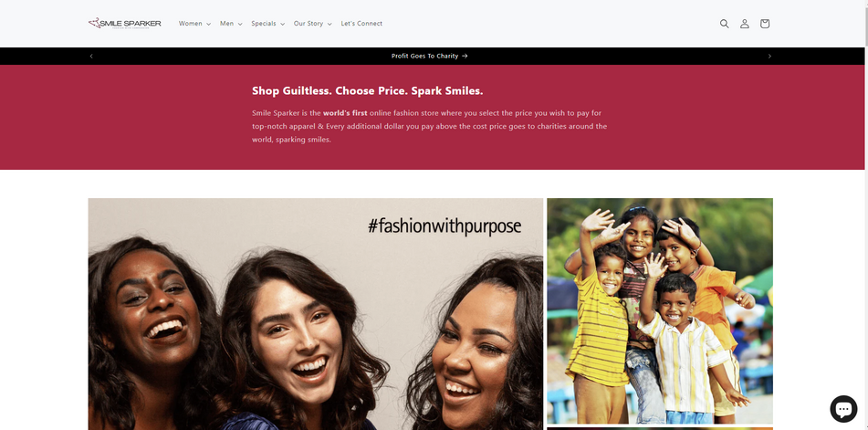Show next announcement with right arrow
This screenshot has width=868, height=430.
769,56
